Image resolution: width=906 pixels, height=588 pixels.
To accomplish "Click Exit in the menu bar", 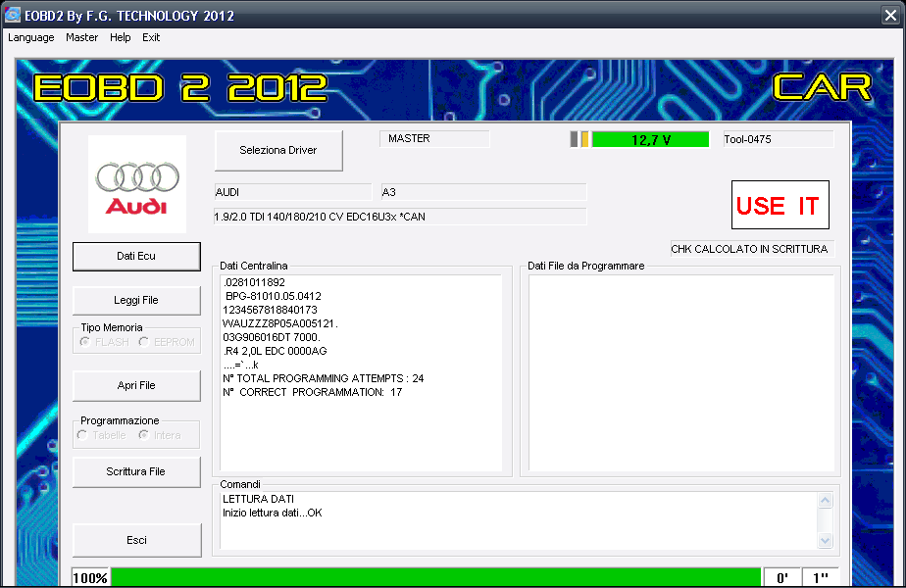I will pyautogui.click(x=151, y=37).
